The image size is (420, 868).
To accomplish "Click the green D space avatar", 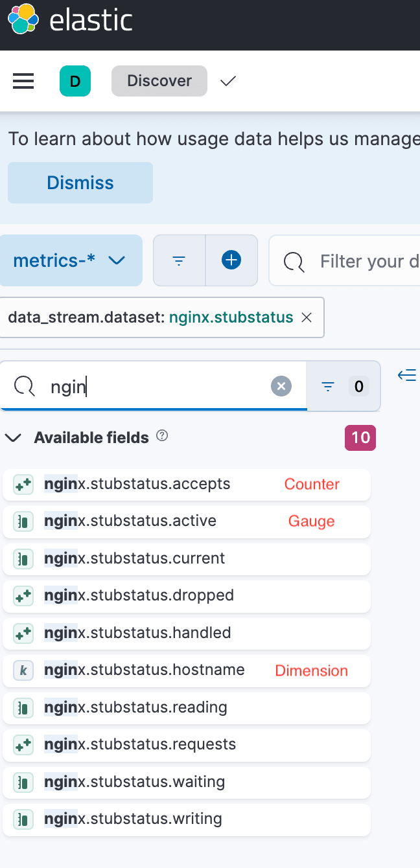I will (75, 81).
